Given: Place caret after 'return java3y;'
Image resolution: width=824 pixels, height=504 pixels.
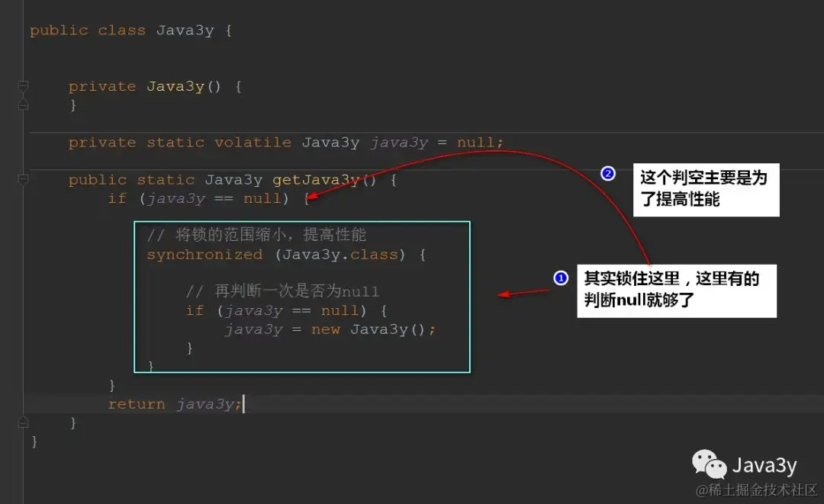Looking at the screenshot, I should click(243, 404).
